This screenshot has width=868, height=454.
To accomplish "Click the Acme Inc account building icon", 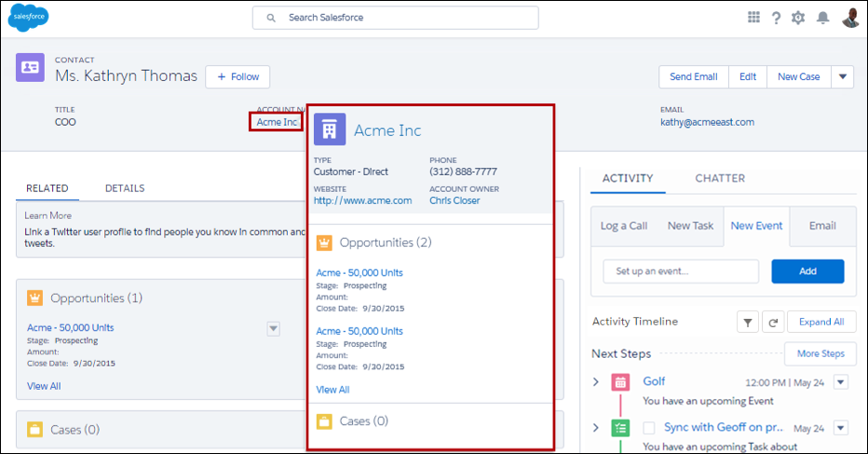I will 330,130.
